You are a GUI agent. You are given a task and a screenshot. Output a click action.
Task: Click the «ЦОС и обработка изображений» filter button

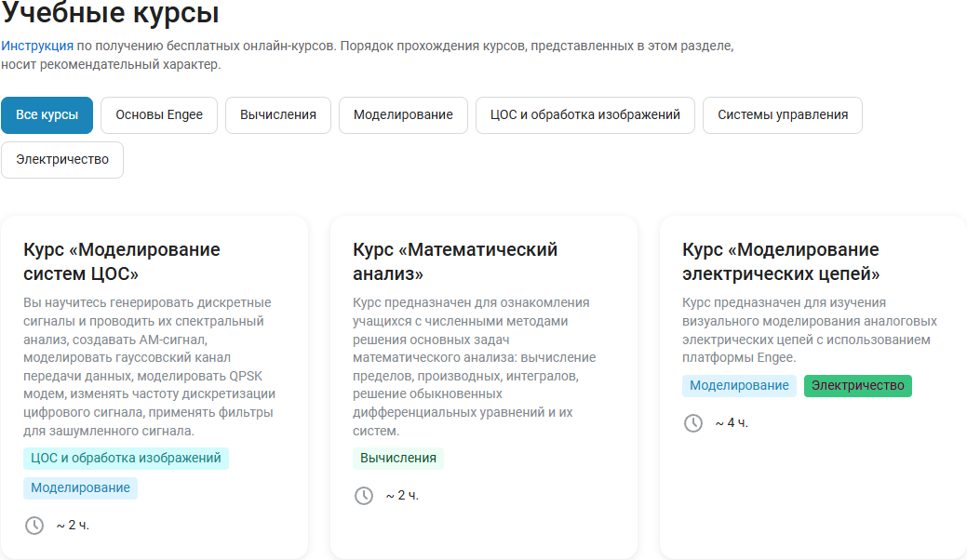tap(584, 114)
